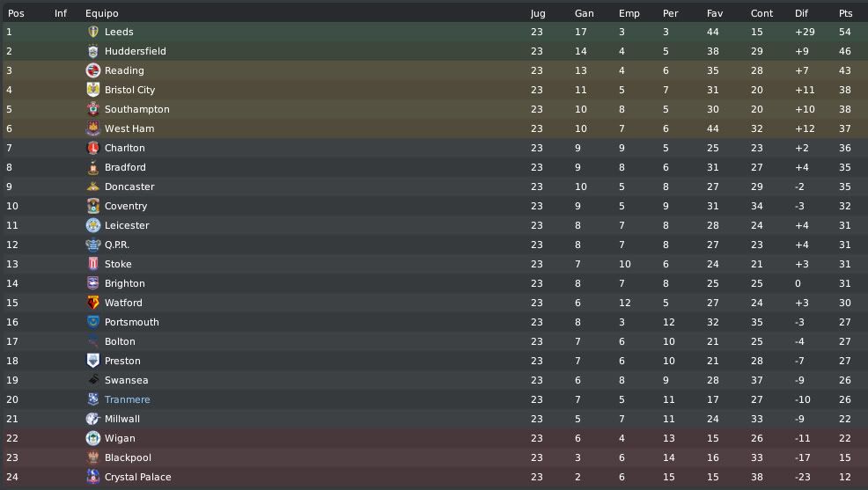Click the Pos column header

pos(16,13)
